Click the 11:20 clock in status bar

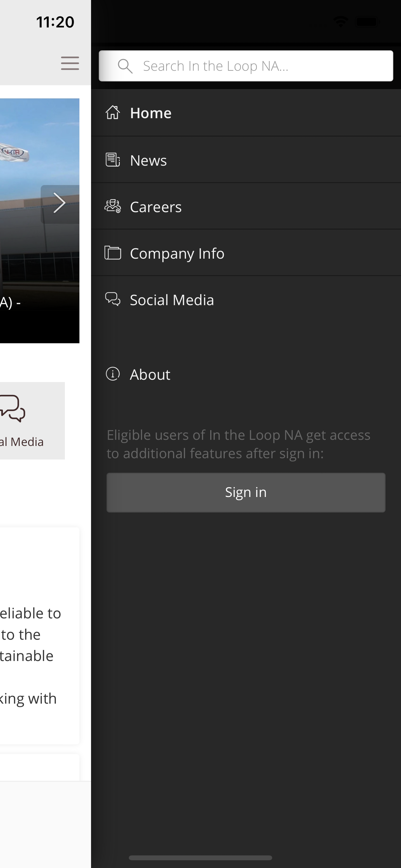tap(55, 22)
